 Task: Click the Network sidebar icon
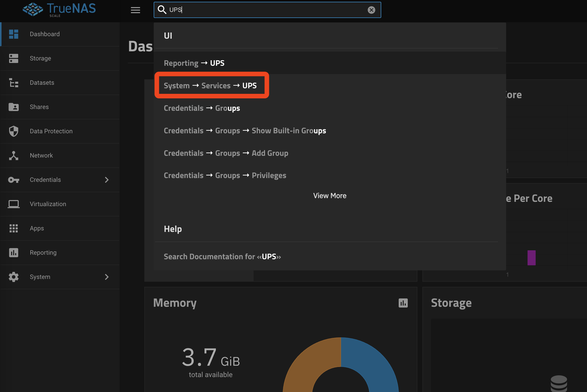14,156
